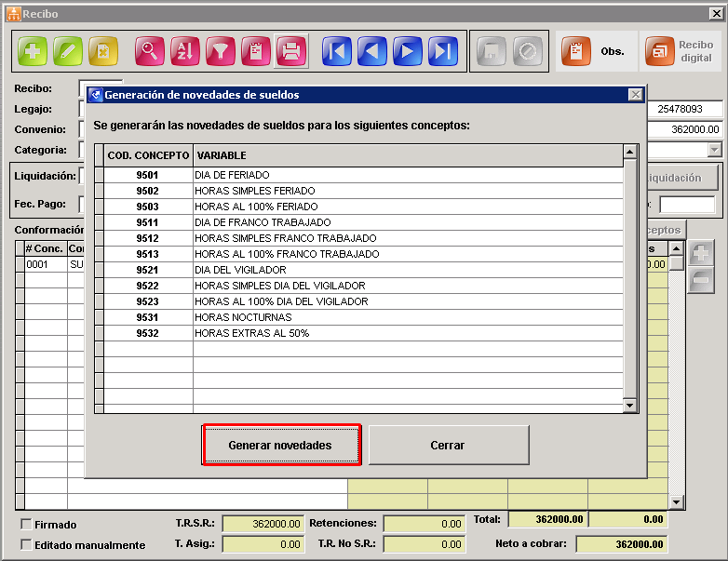Click the grey plus add concept icon
728x561 pixels.
tap(701, 253)
